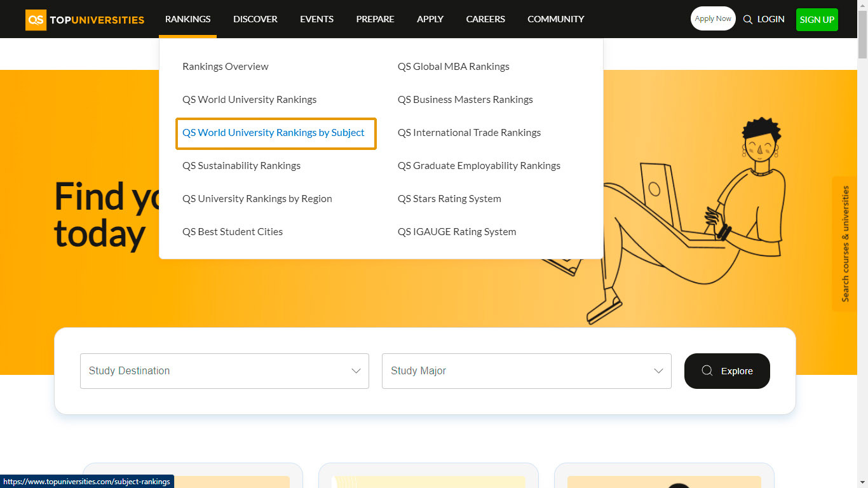
Task: Open QS Global MBA Rankings
Action: pos(454,67)
